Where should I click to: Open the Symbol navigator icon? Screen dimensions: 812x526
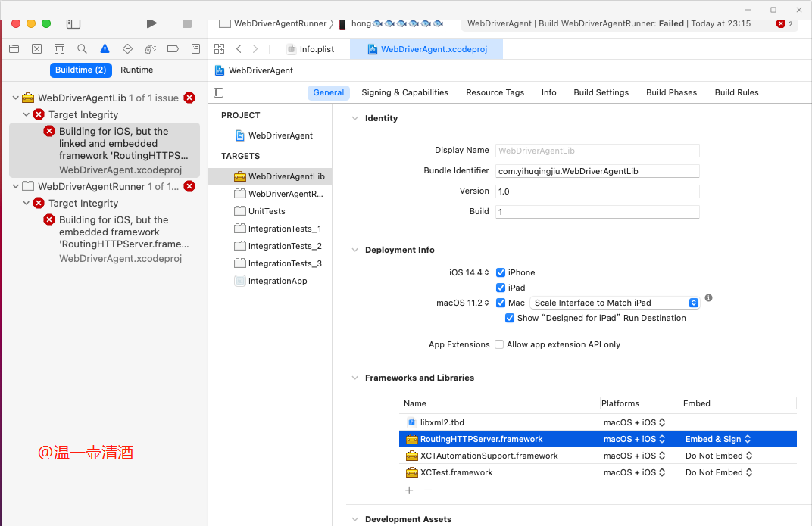click(60, 49)
